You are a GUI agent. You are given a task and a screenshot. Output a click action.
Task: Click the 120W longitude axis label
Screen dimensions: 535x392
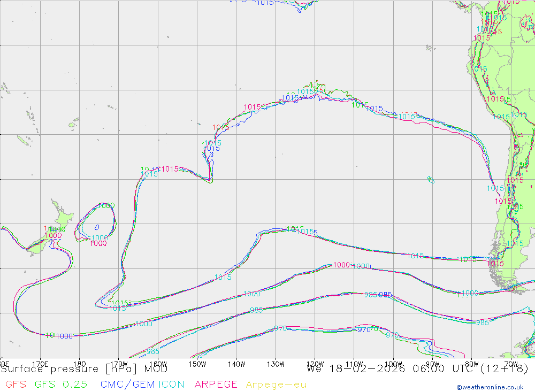point(315,364)
